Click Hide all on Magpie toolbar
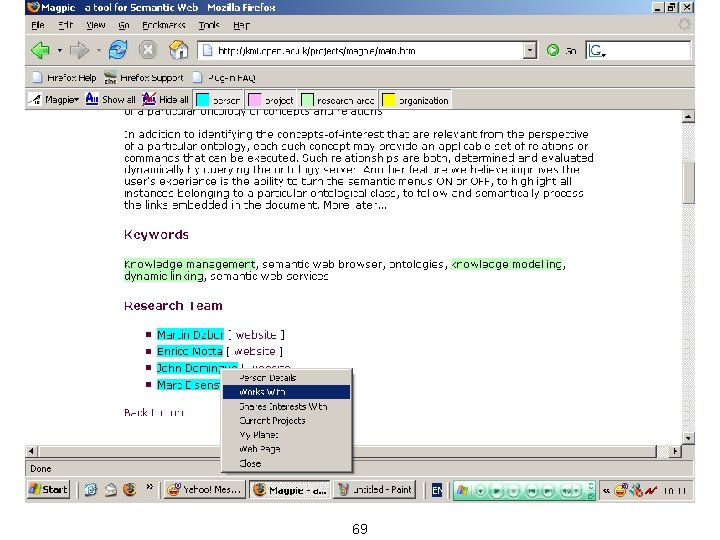This screenshot has height=540, width=720. click(x=165, y=99)
